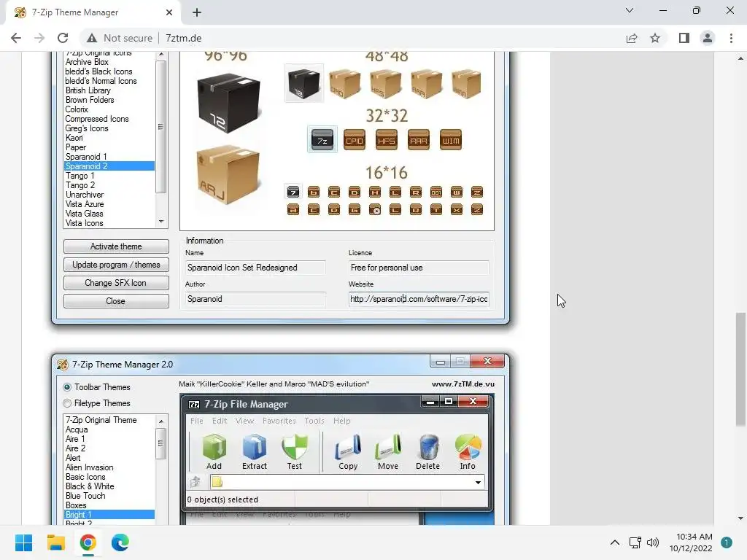Image resolution: width=747 pixels, height=560 pixels.
Task: Open the path dropdown in 7-Zip File Manager
Action: (x=478, y=483)
